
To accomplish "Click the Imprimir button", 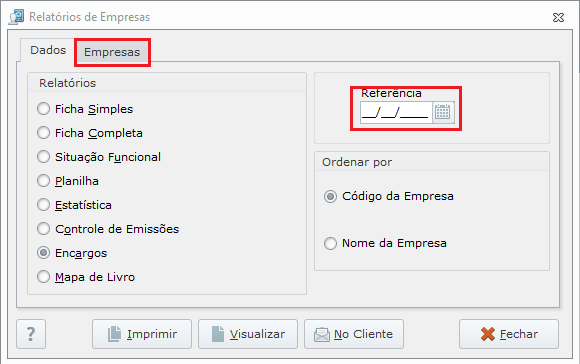I will pos(142,334).
